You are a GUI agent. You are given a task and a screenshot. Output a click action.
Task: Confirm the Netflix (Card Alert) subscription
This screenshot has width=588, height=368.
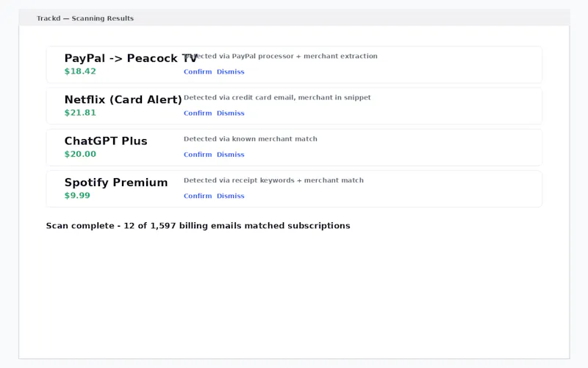pyautogui.click(x=198, y=113)
